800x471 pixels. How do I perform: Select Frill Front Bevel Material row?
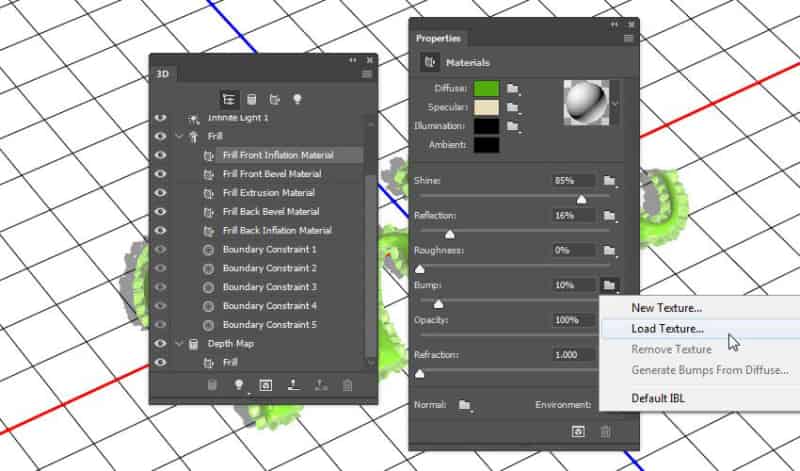(272, 174)
